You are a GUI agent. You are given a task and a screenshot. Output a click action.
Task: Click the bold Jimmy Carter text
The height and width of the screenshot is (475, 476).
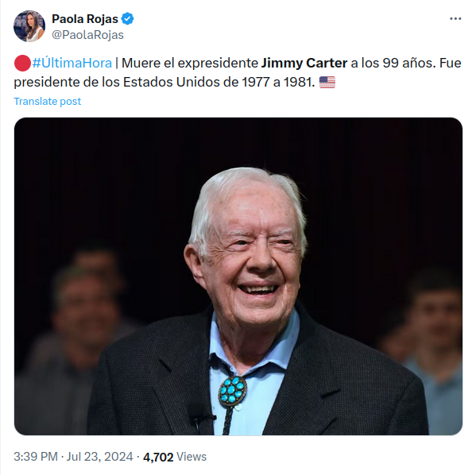[304, 63]
